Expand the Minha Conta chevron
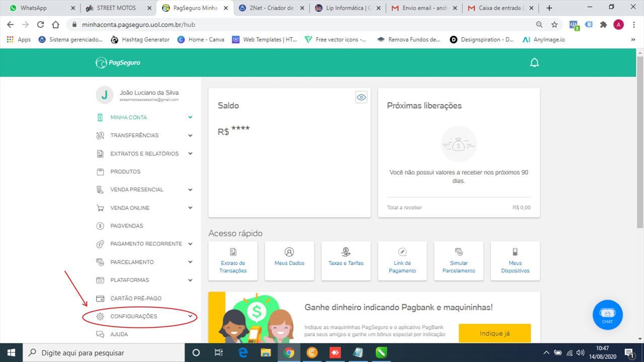The width and height of the screenshot is (644, 362). click(190, 117)
